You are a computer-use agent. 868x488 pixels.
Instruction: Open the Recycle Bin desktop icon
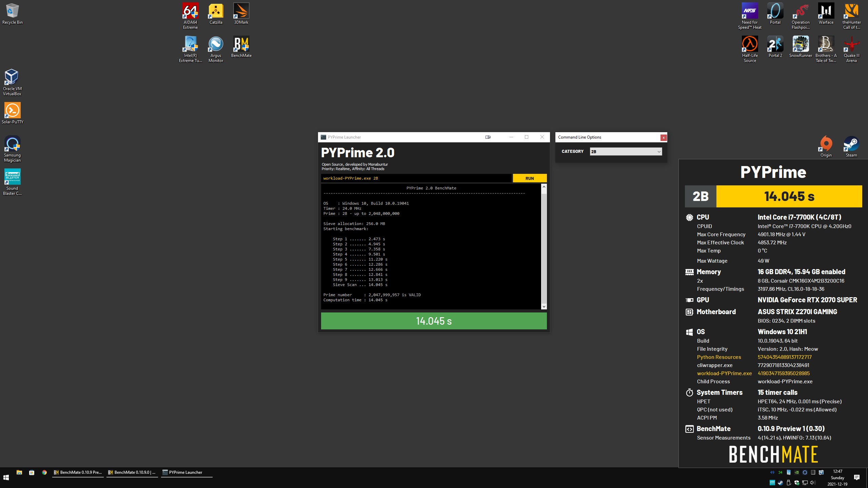(x=12, y=14)
